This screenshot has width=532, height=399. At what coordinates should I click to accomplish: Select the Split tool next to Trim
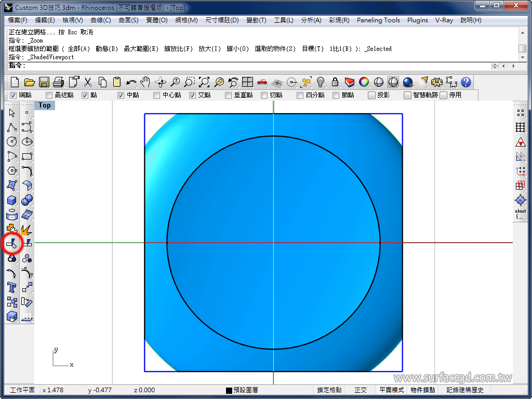pos(27,243)
